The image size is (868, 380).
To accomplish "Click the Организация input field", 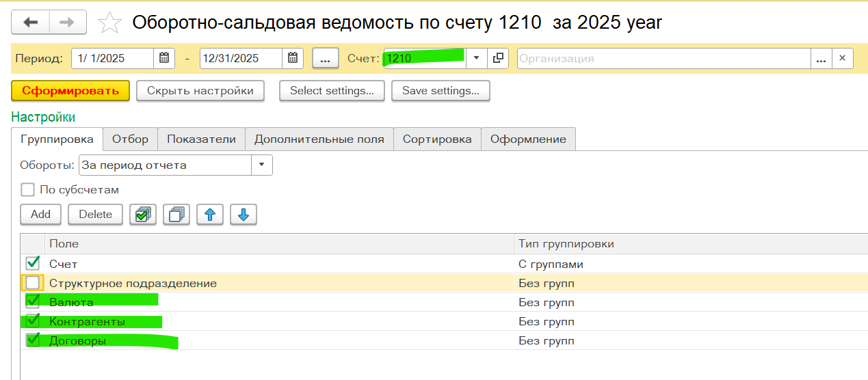I will click(663, 58).
